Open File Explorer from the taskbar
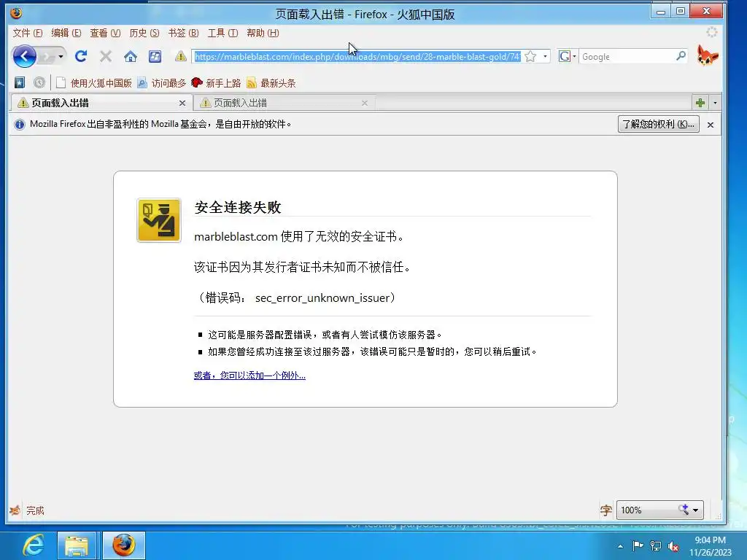 [x=77, y=545]
